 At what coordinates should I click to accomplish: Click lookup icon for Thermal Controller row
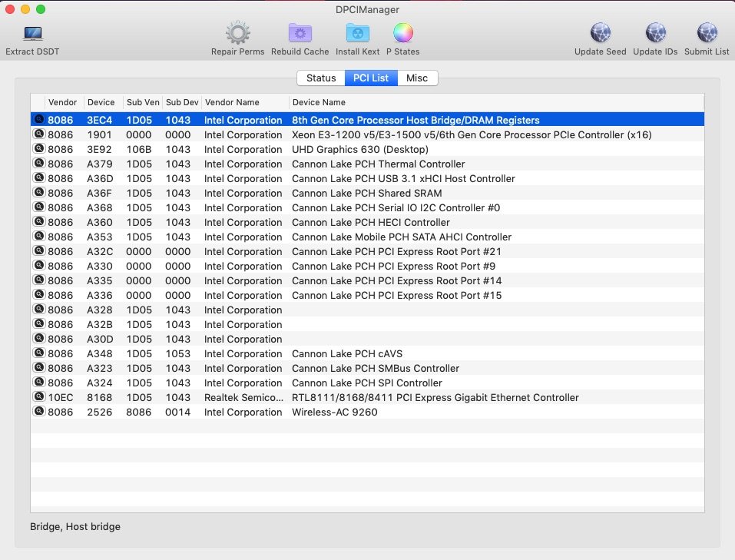click(39, 163)
